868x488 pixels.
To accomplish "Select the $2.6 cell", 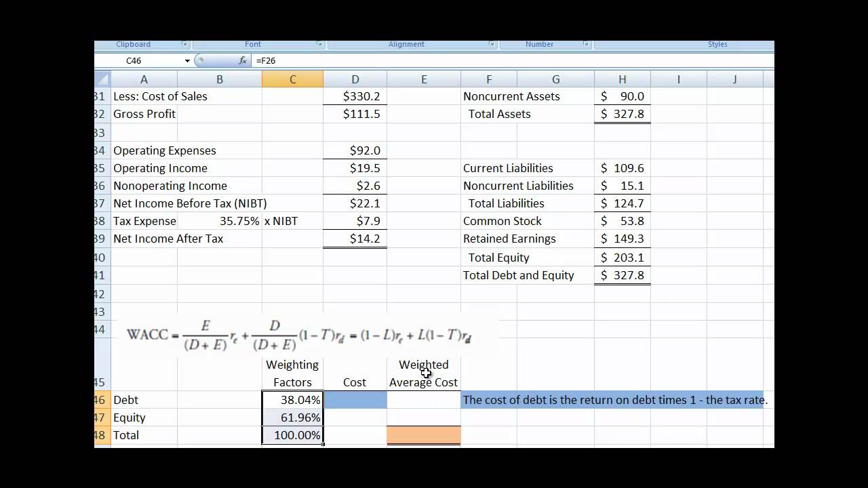I will coord(355,186).
